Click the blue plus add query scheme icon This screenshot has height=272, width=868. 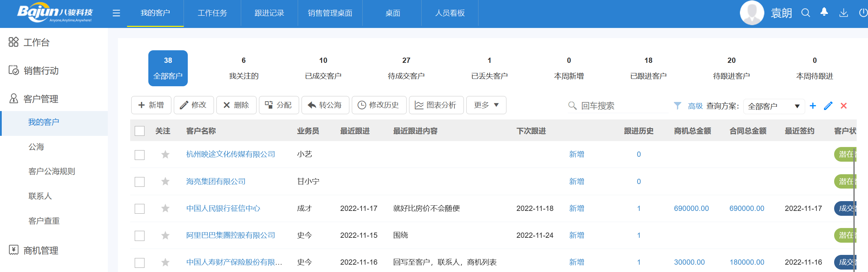[813, 106]
